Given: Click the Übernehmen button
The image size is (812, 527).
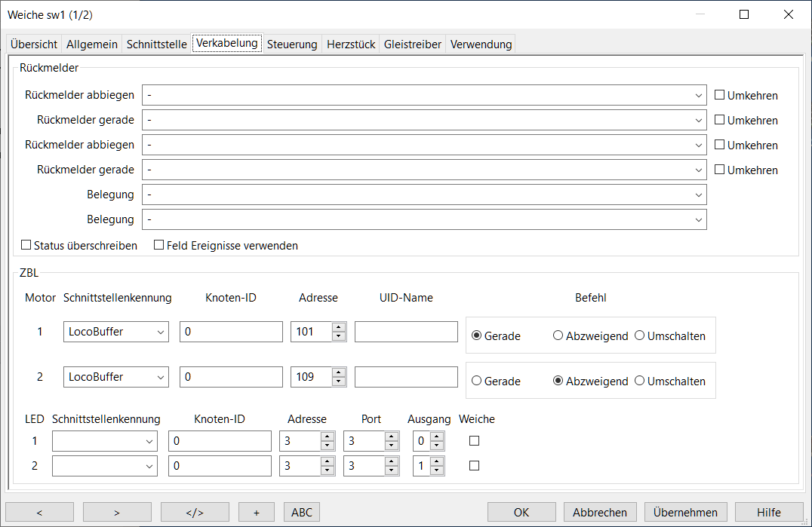Looking at the screenshot, I should [x=686, y=512].
